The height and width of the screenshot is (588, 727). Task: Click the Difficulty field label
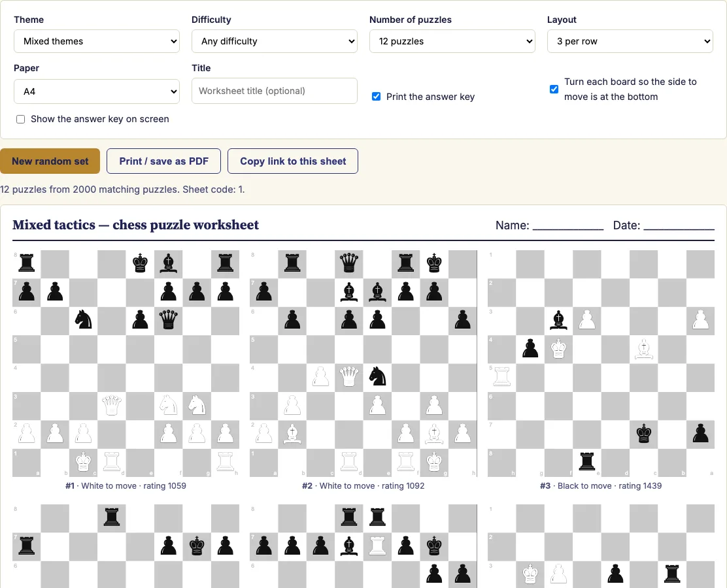tap(211, 20)
